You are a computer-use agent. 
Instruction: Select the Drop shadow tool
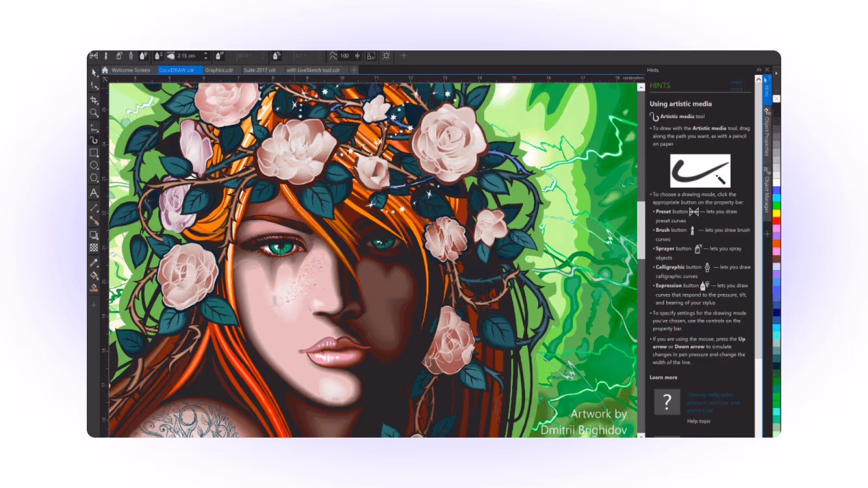(x=94, y=235)
